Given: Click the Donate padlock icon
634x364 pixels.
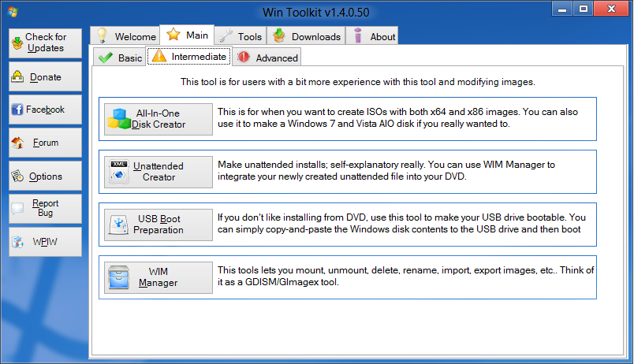Looking at the screenshot, I should pos(17,76).
